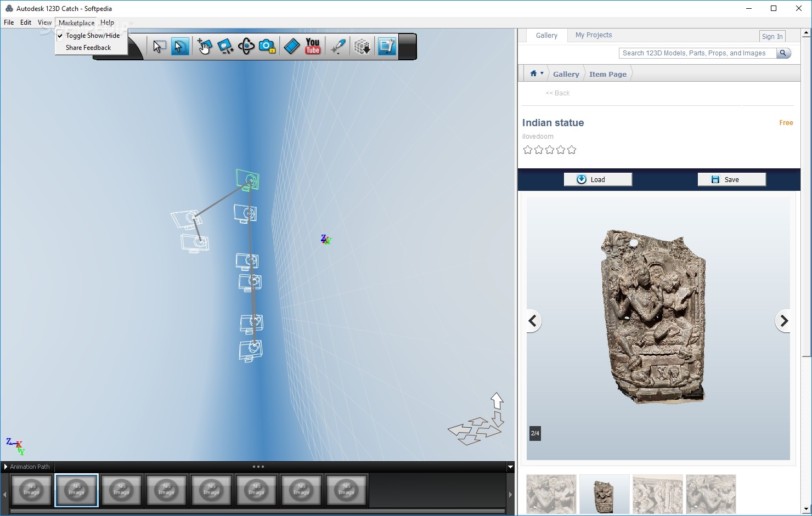Click the filmstrip left scroll arrow
Screen dimensions: 812x516
pyautogui.click(x=5, y=495)
